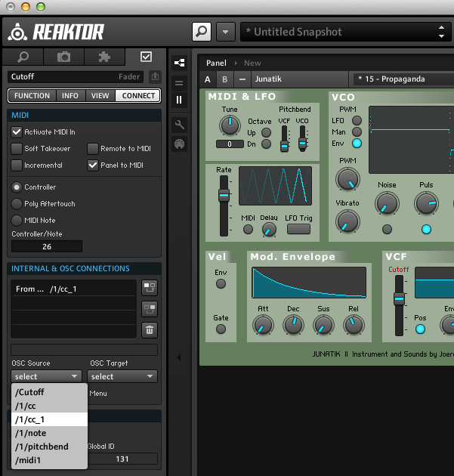
Task: Switch to the VIEW tab
Action: coord(100,96)
